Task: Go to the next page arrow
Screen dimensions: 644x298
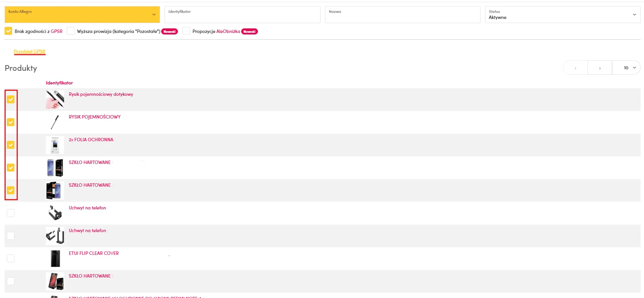Action: coord(600,68)
